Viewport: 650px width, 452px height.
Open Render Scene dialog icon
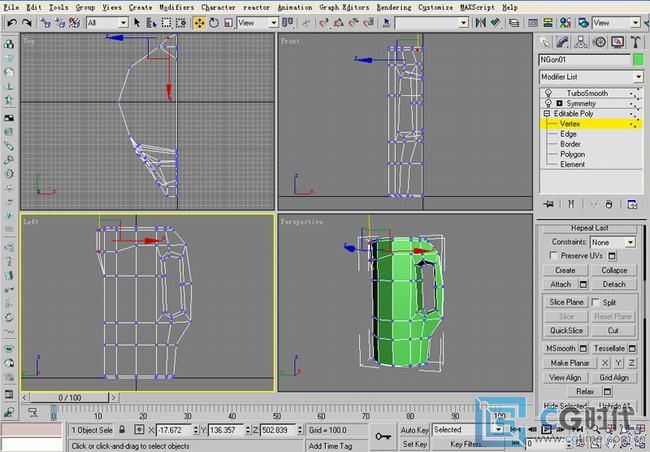584,23
